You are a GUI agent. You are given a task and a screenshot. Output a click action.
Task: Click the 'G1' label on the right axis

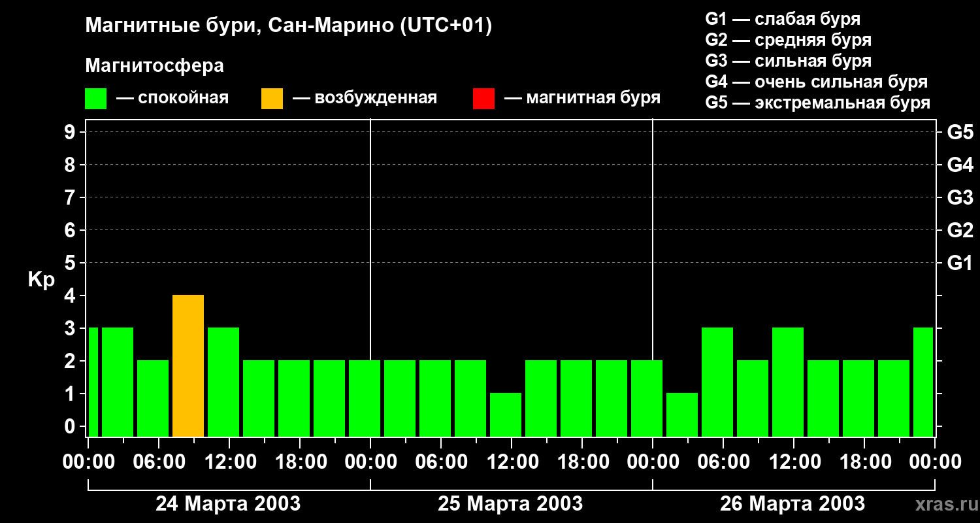(x=960, y=263)
